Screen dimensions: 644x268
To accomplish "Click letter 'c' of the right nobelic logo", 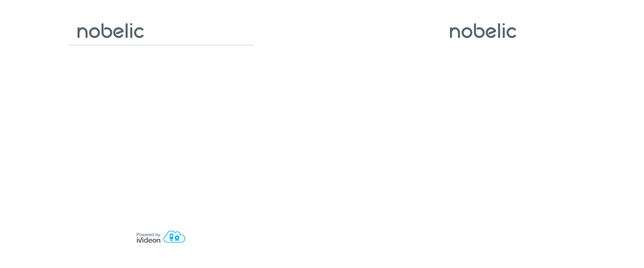I will pyautogui.click(x=511, y=32).
